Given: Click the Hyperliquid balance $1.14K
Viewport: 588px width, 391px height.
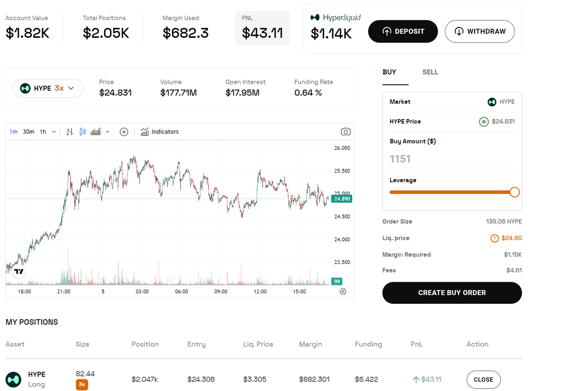Looking at the screenshot, I should (331, 34).
